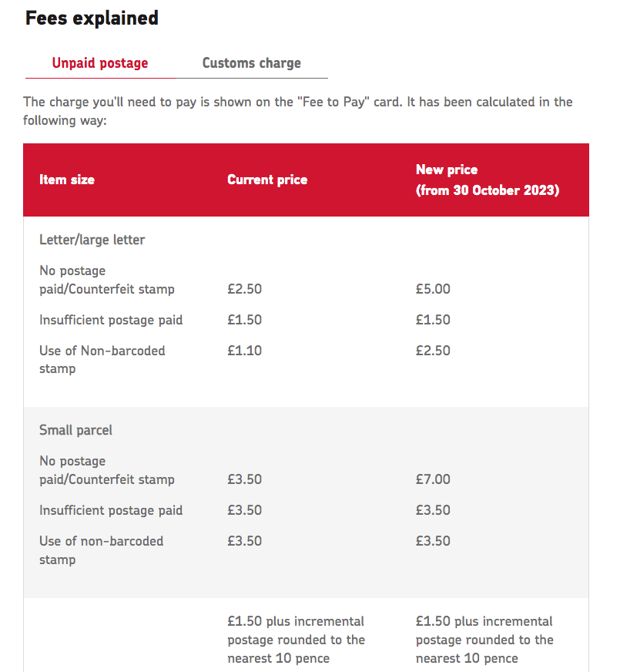Screen dimensions: 620x672
Task: Click incremental postage text in New price column
Action: click(484, 640)
